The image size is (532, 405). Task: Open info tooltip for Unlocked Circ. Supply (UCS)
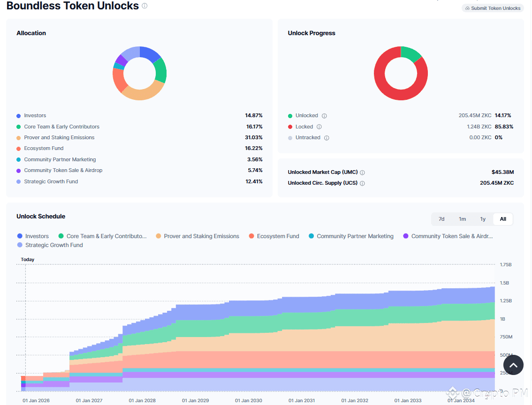[362, 183]
